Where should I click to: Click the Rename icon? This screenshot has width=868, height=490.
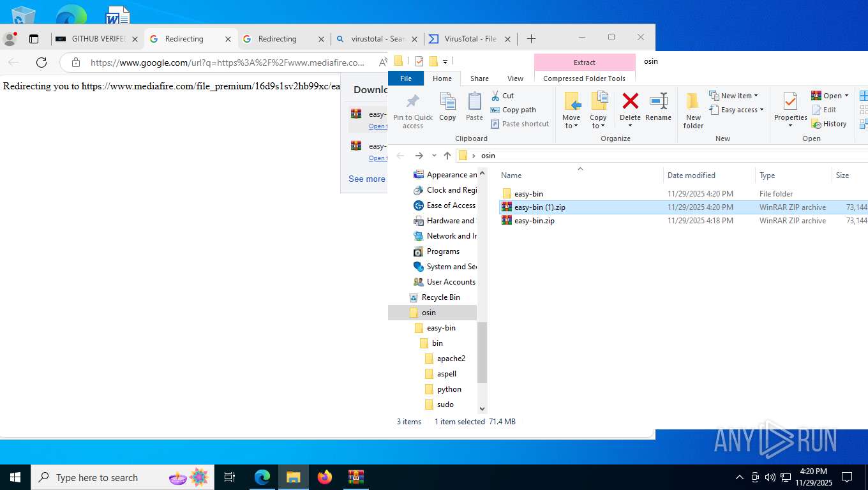click(658, 101)
